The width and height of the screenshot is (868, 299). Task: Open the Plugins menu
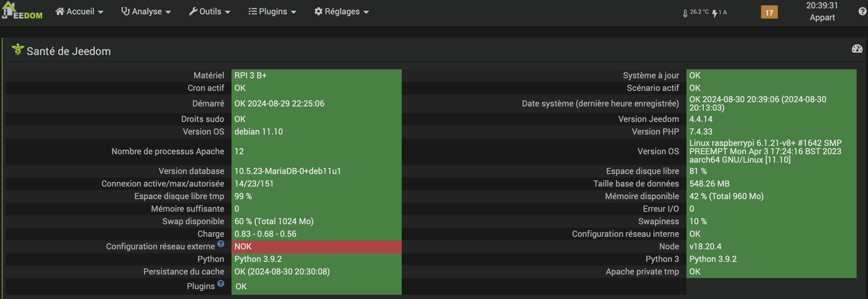tap(272, 11)
